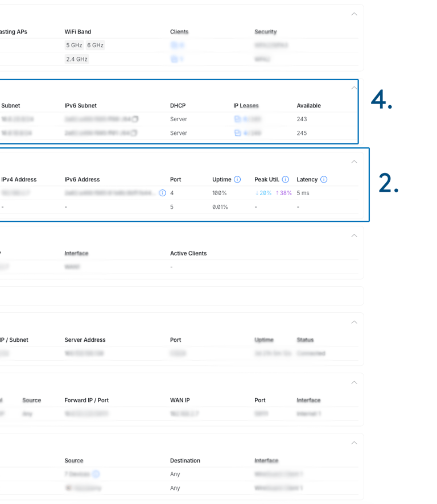Select port value 5

(x=172, y=207)
